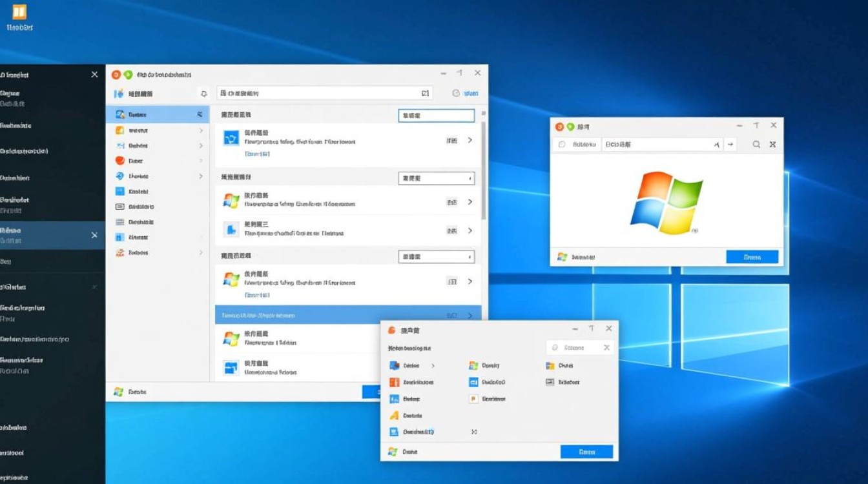This screenshot has height=484, width=868.
Task: Click the orange 'A' app icon in the launcher panel
Action: tap(395, 415)
